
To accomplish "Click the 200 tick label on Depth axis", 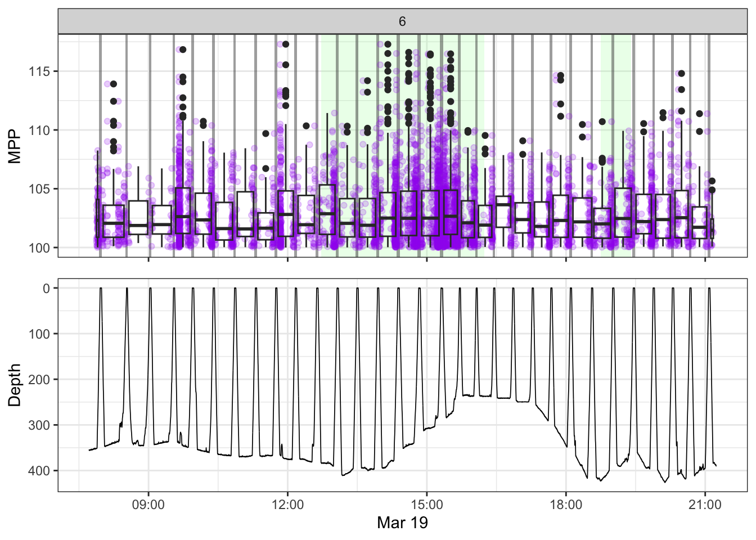I will (x=41, y=380).
